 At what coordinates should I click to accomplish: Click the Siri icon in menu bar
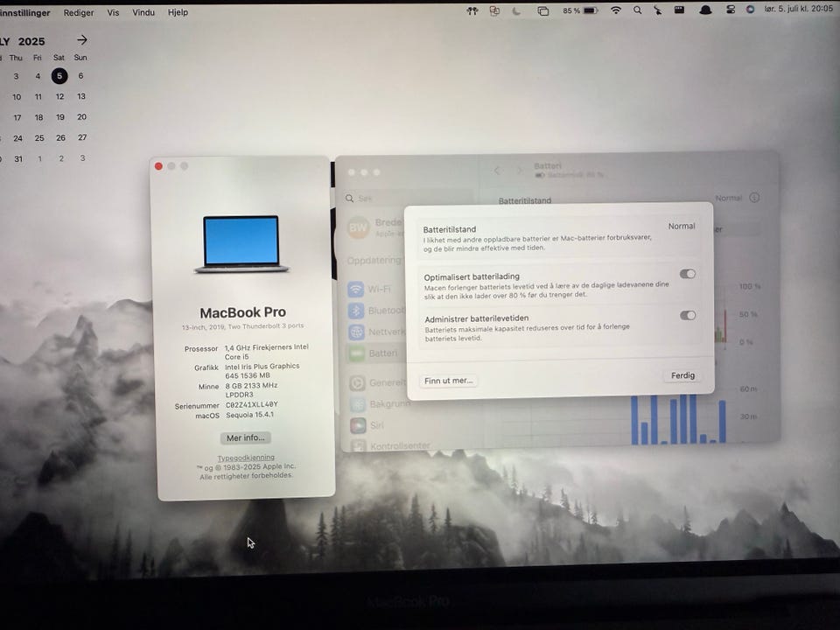click(x=750, y=9)
